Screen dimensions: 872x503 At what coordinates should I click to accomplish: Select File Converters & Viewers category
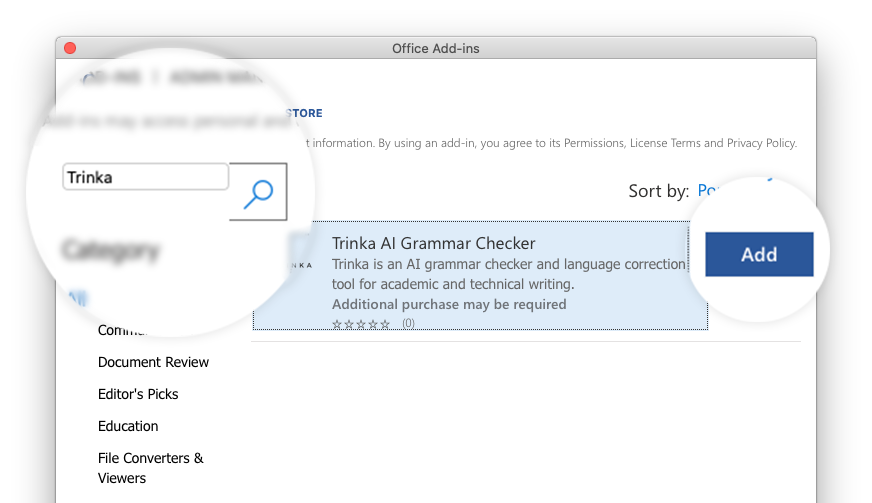(151, 468)
